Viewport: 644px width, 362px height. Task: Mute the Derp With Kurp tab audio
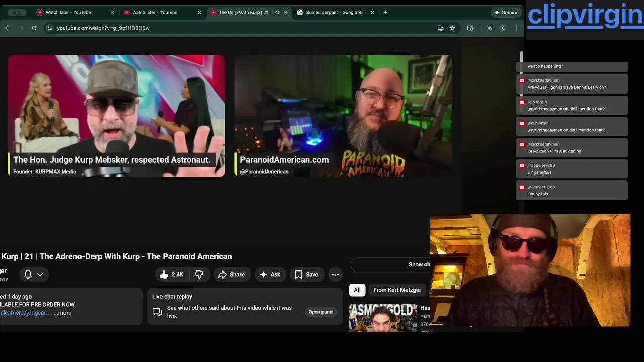tap(277, 12)
